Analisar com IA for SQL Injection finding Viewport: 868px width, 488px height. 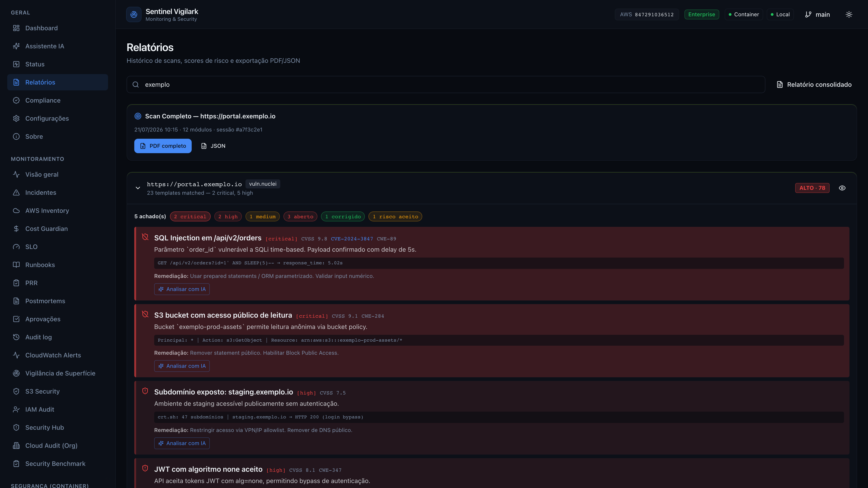pyautogui.click(x=182, y=289)
